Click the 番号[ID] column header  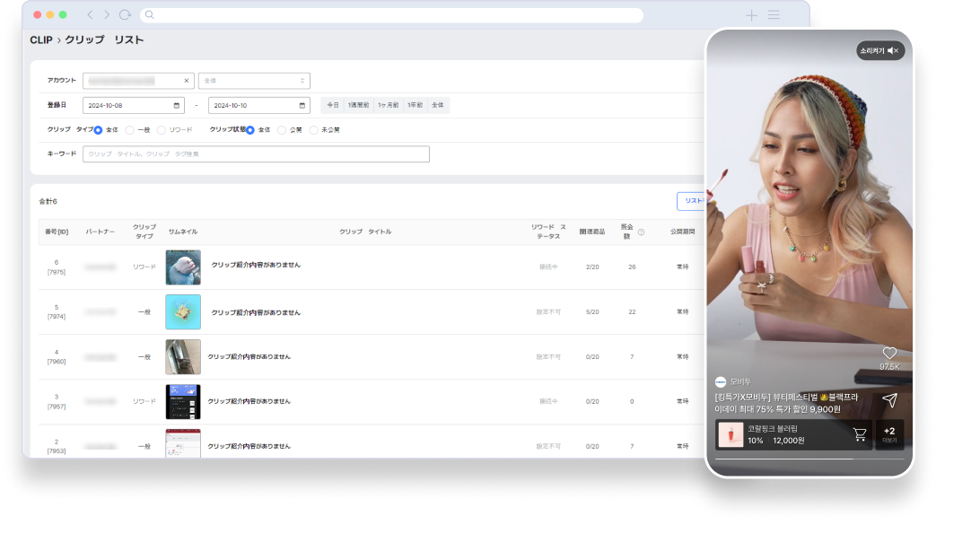coord(57,232)
